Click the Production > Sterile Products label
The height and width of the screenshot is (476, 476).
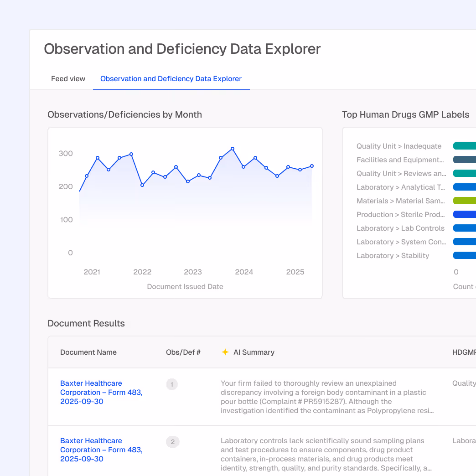[400, 214]
